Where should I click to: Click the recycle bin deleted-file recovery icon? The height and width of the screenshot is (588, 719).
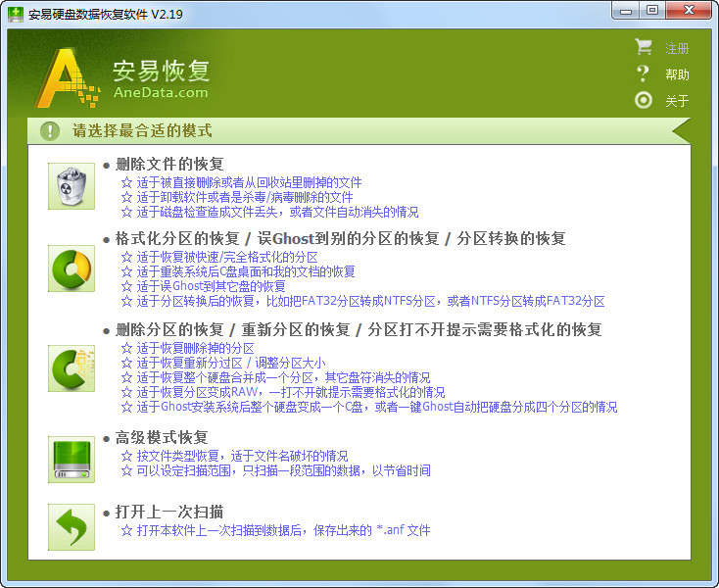point(72,186)
